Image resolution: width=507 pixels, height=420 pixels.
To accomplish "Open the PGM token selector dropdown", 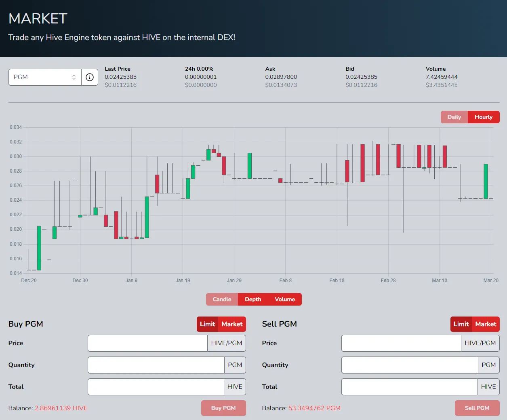I will (45, 77).
